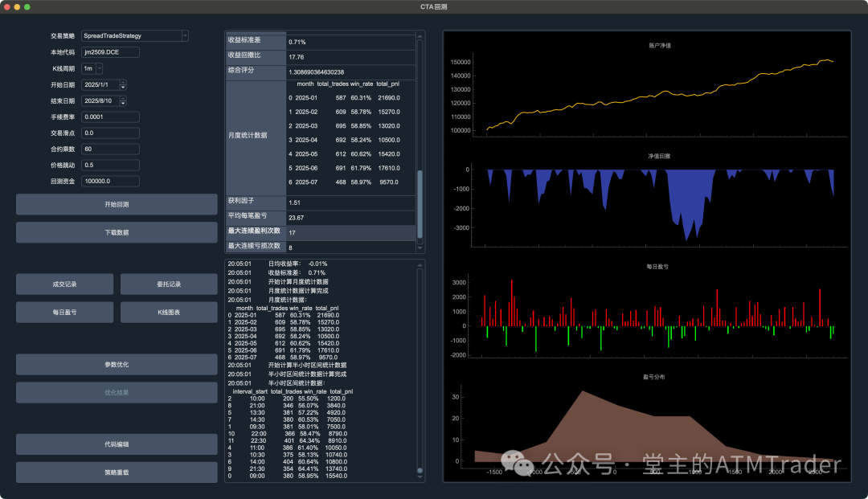Viewport: 868px width, 499px height.
Task: Click the 净值回撤 drawdown chart title
Action: click(x=659, y=156)
